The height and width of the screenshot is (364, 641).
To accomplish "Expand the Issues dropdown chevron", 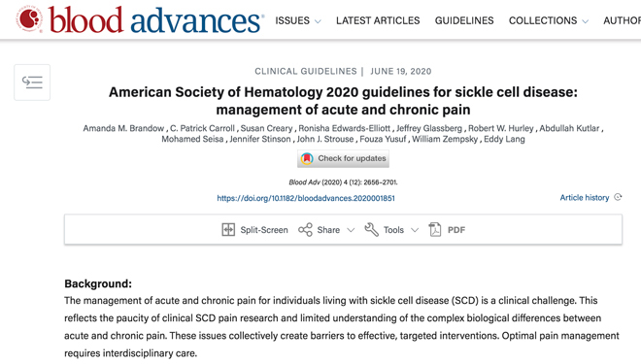I will click(x=318, y=21).
